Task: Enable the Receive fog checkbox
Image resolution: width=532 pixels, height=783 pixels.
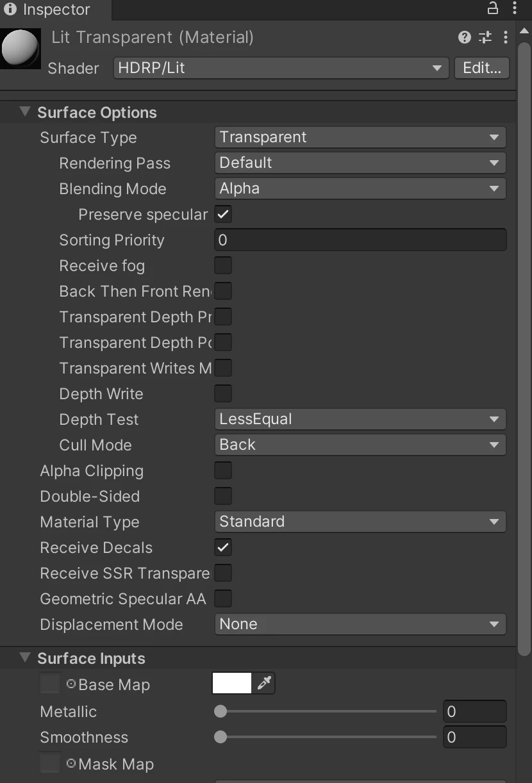Action: pyautogui.click(x=223, y=265)
